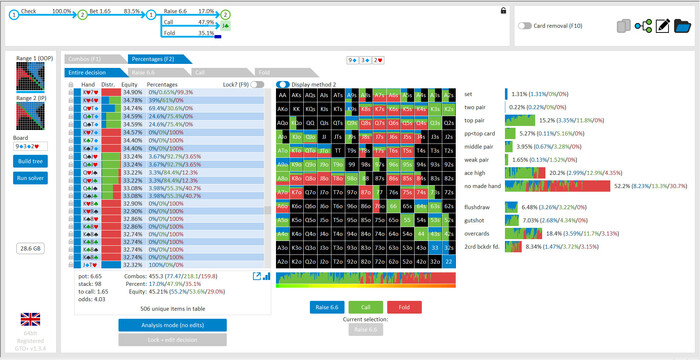Screen dimensions: 700x360
Task: Click the 22 cell in range matrix
Action: (449, 261)
